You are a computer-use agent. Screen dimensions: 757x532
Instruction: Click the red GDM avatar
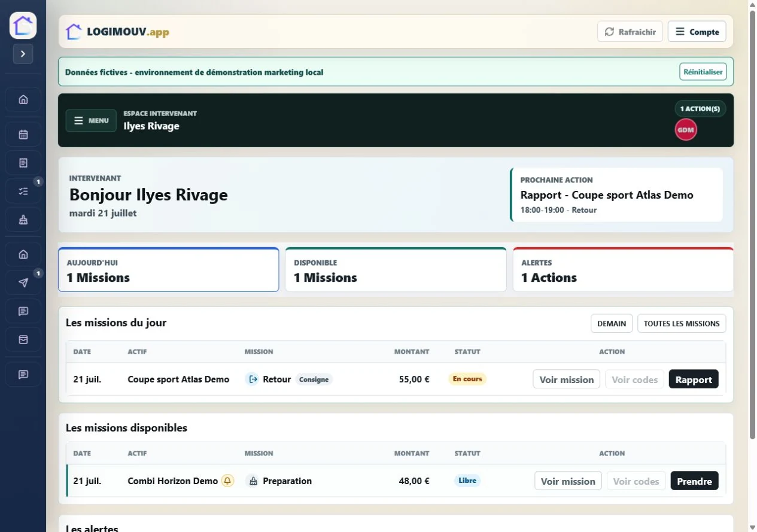click(x=686, y=130)
